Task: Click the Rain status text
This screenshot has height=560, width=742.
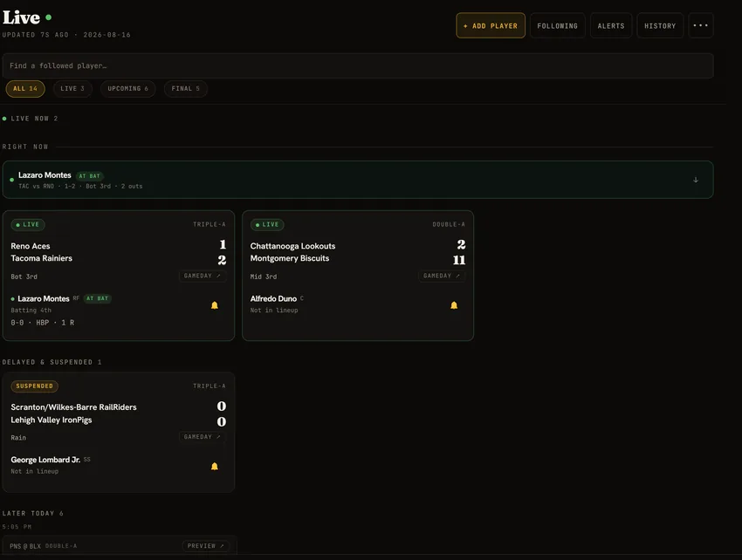Action: (18, 438)
